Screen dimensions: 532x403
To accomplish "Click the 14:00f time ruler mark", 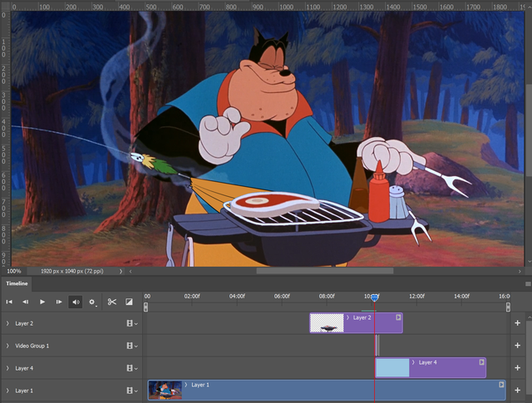I will click(462, 296).
